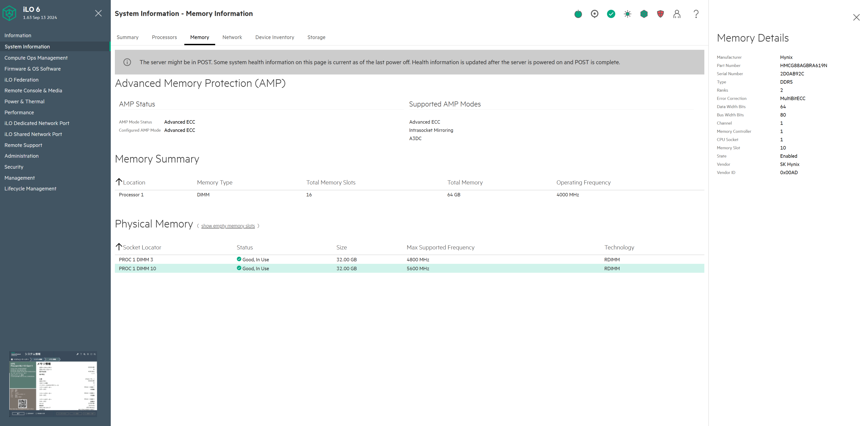The width and height of the screenshot is (868, 426).
Task: Click the Processor 1 summary row
Action: coord(409,195)
